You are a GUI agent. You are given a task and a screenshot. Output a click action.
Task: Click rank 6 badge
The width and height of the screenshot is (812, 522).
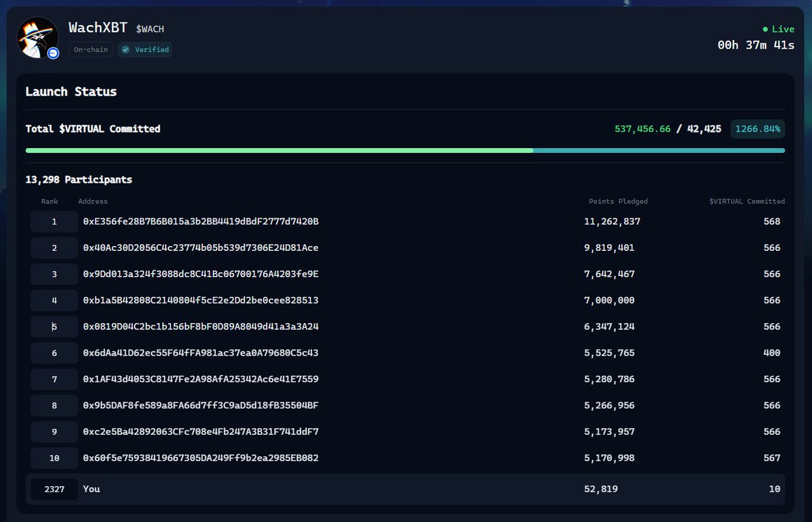pyautogui.click(x=54, y=353)
